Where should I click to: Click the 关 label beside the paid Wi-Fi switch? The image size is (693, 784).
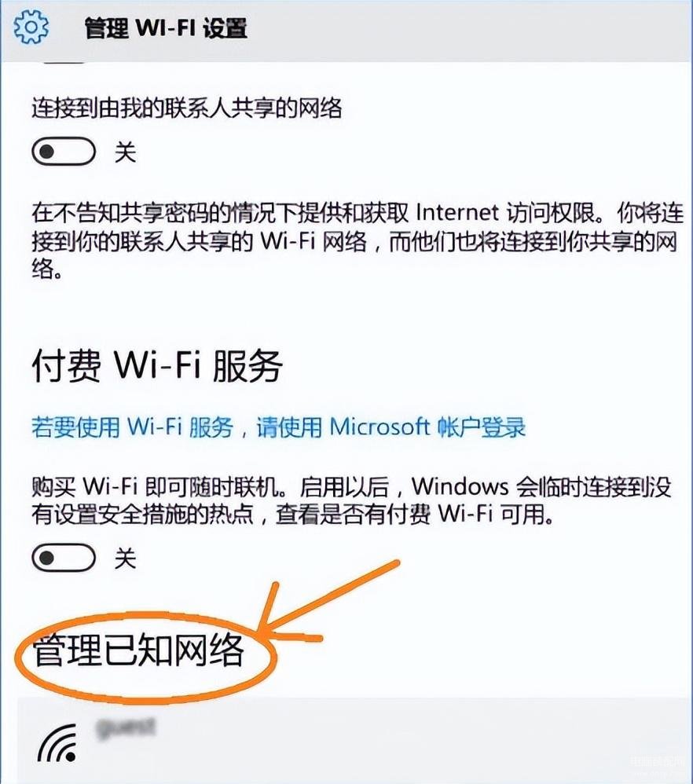[x=125, y=558]
